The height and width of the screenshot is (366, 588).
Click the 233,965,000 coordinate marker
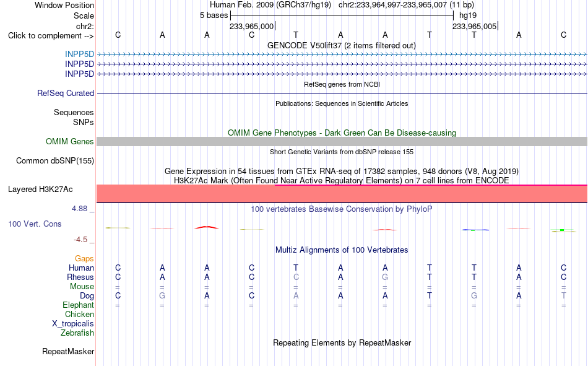pyautogui.click(x=252, y=26)
